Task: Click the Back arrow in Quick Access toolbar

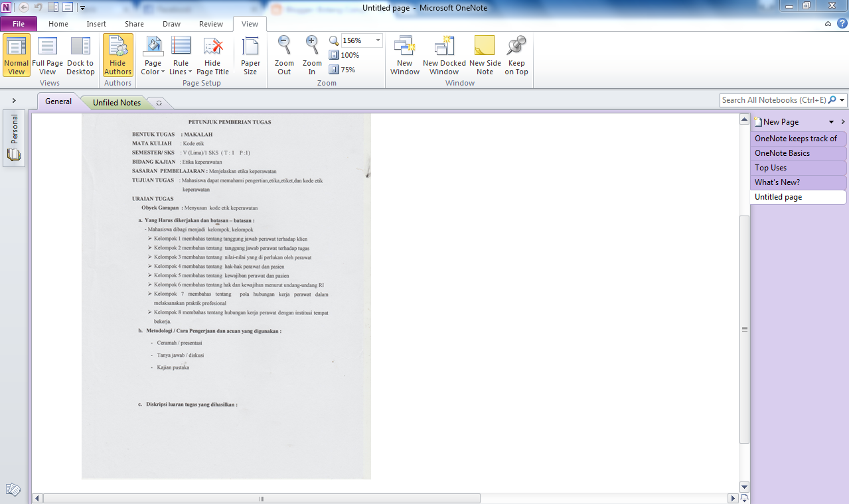Action: tap(24, 8)
